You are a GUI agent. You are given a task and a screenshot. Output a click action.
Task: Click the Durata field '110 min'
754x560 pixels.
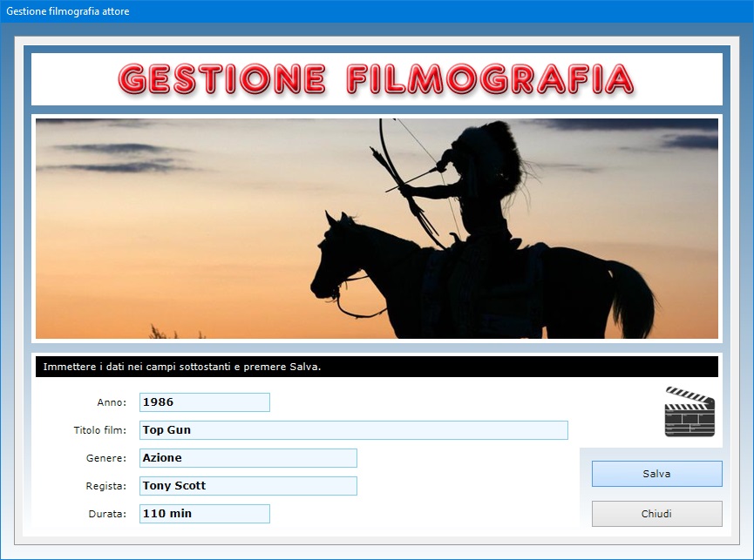pos(205,514)
